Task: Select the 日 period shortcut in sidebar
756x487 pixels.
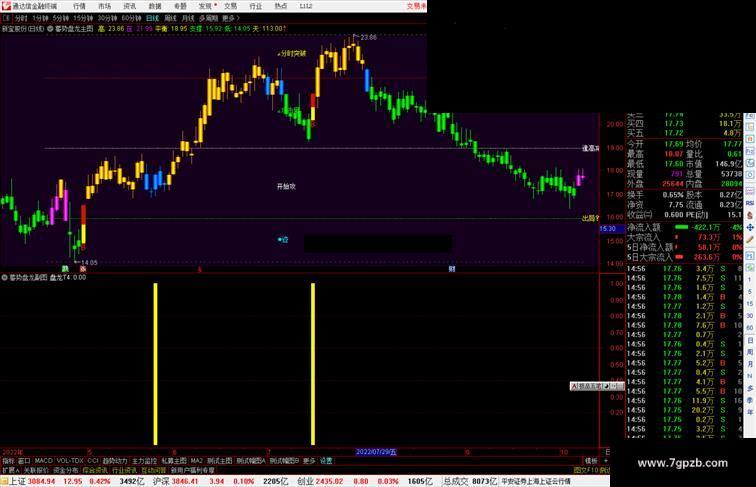Action: (750, 340)
